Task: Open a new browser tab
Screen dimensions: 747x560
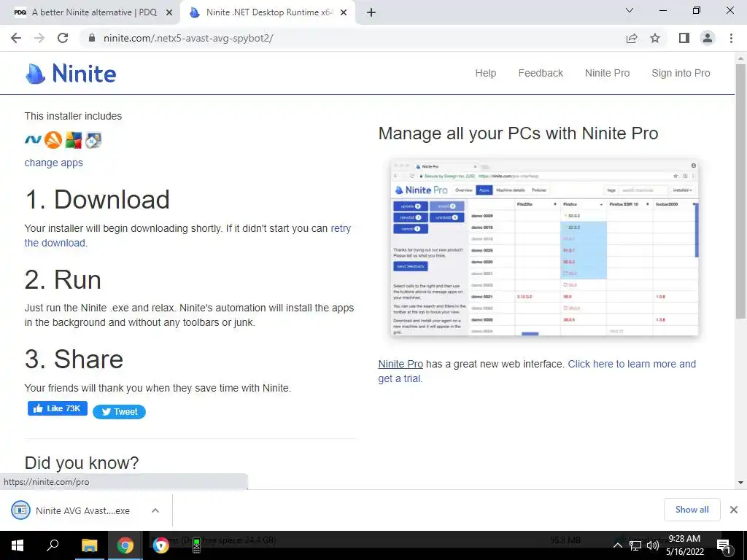Action: [x=371, y=12]
